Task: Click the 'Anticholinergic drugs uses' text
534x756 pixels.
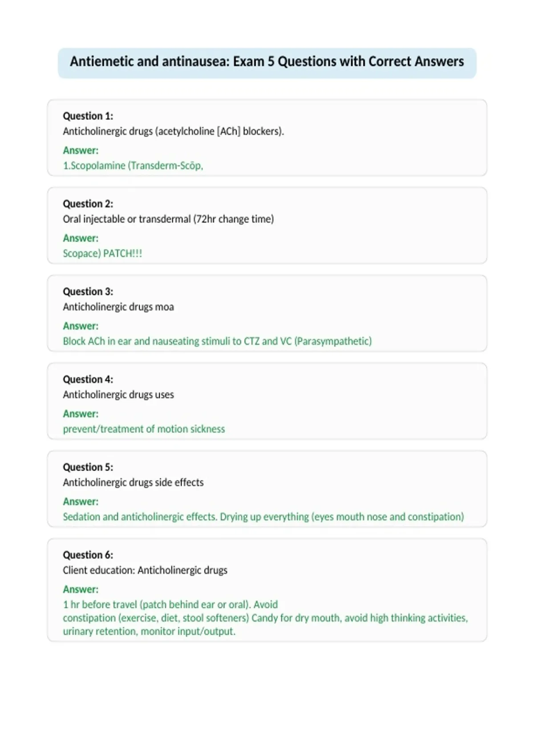Action: click(x=118, y=394)
